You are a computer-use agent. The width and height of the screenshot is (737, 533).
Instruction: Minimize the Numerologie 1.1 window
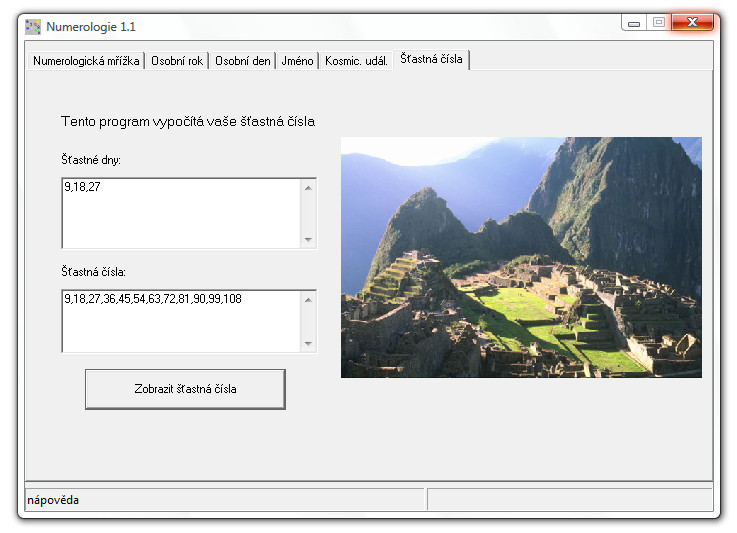point(634,23)
